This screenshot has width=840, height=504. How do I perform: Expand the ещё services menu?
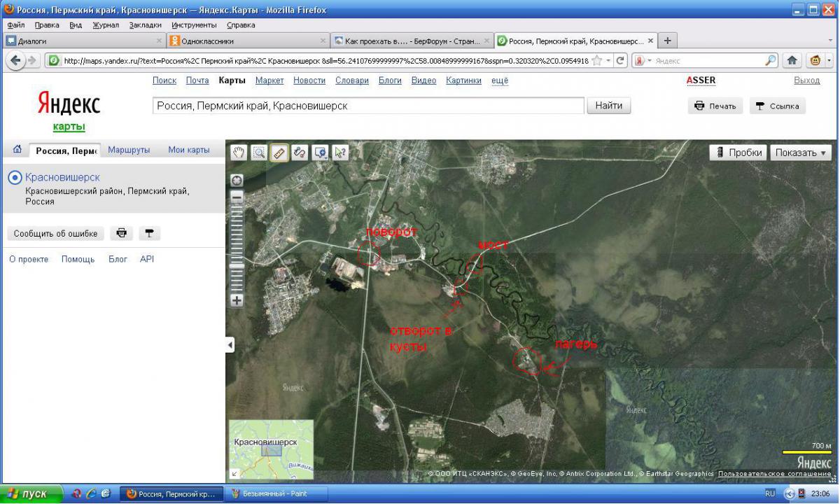500,80
